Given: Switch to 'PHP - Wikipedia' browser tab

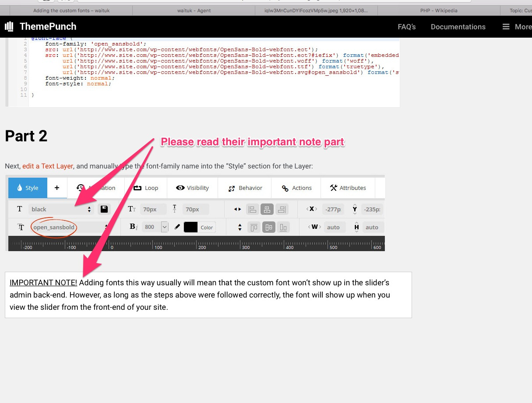Looking at the screenshot, I should click(x=438, y=11).
